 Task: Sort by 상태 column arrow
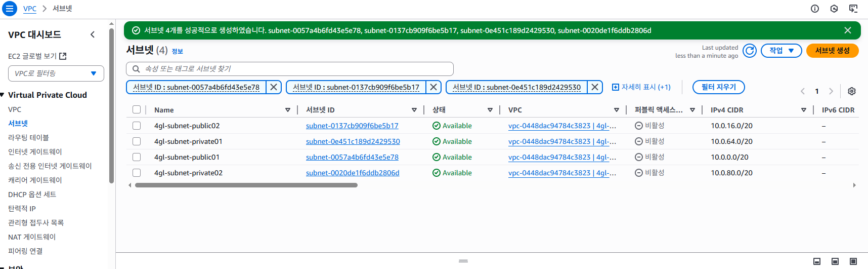coord(490,110)
